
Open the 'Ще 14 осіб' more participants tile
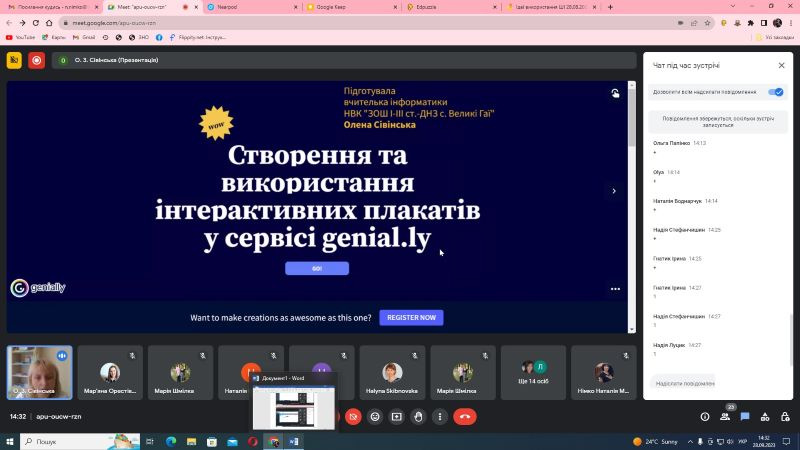tap(533, 372)
